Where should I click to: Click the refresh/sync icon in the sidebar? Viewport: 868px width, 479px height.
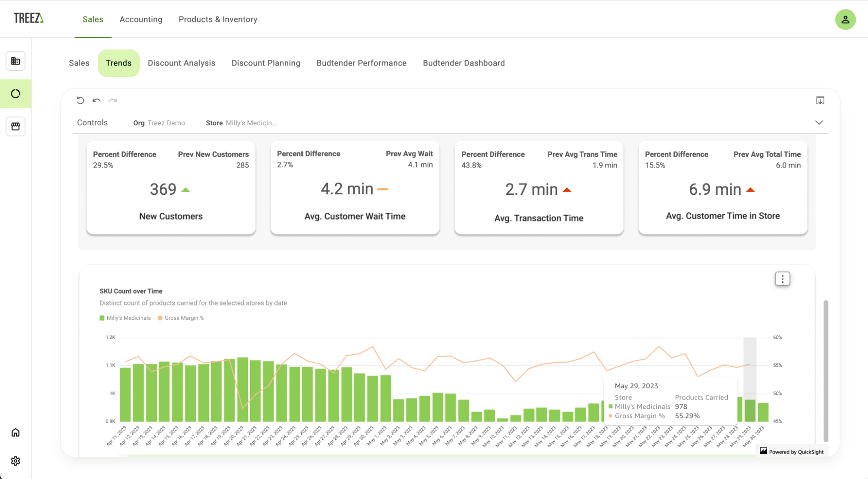16,94
